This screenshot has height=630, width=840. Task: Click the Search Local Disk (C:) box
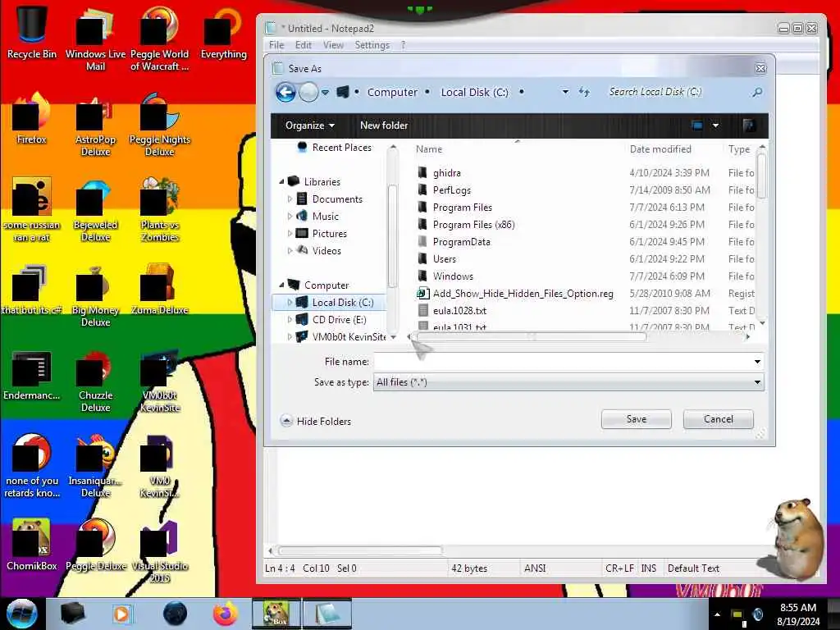pos(677,92)
